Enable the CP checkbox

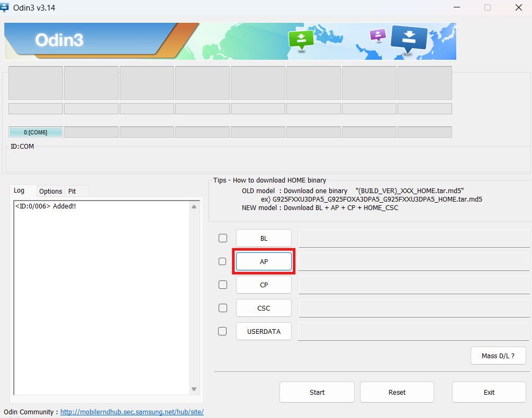[x=223, y=285]
